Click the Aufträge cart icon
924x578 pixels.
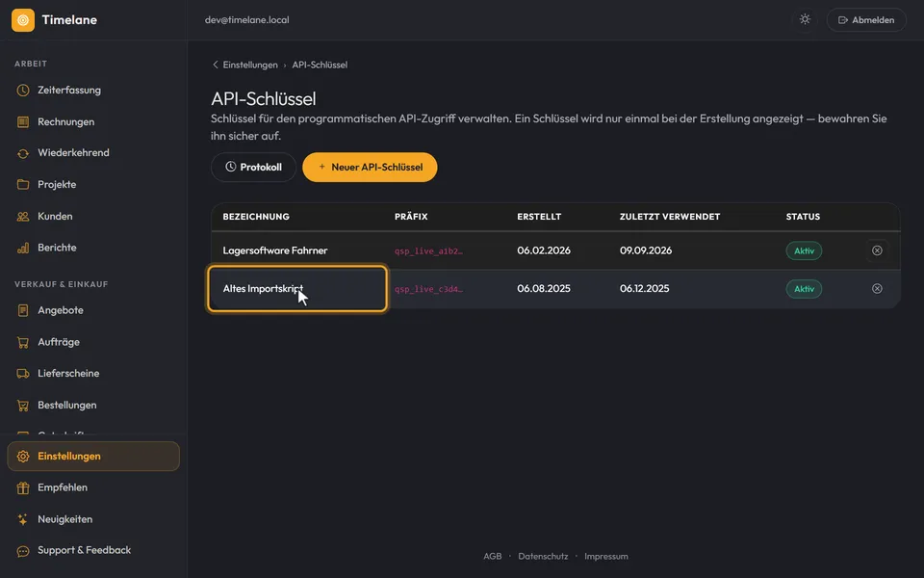(x=23, y=342)
